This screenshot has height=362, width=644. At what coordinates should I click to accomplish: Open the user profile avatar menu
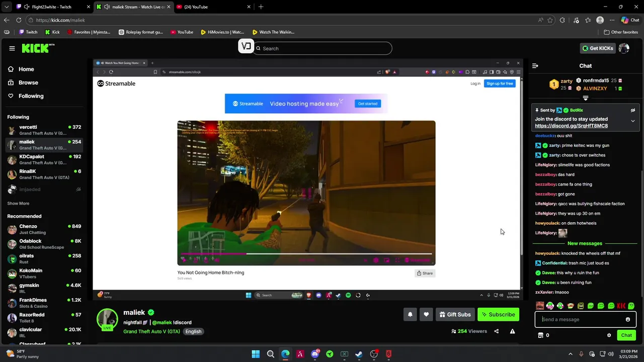pos(624,48)
